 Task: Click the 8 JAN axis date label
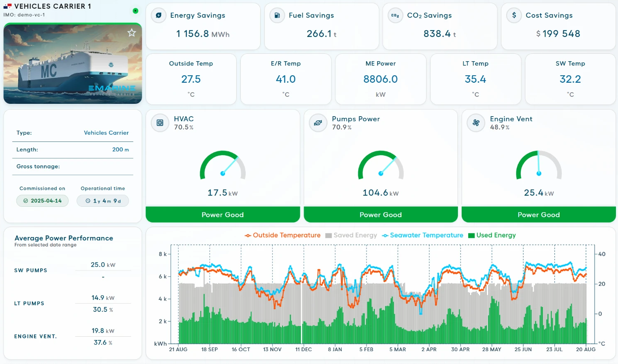click(x=335, y=350)
